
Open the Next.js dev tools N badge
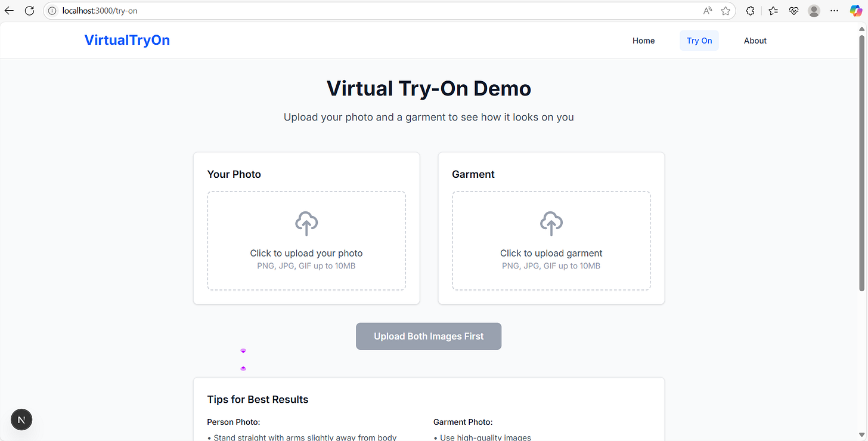21,420
